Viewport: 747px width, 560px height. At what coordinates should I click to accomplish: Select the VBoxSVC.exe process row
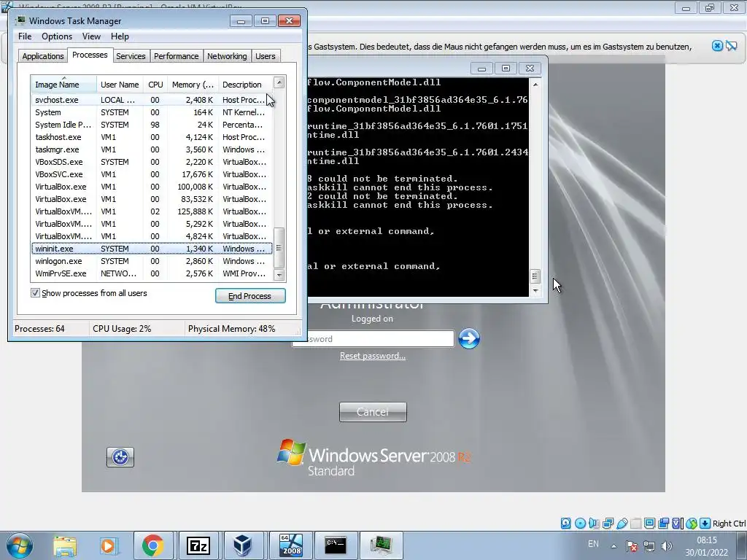[x=152, y=174]
